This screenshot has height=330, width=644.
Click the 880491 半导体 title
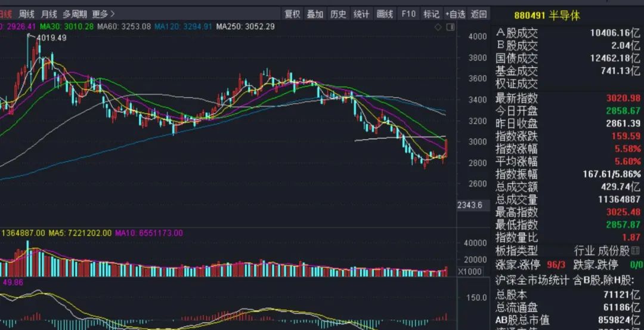click(x=547, y=16)
